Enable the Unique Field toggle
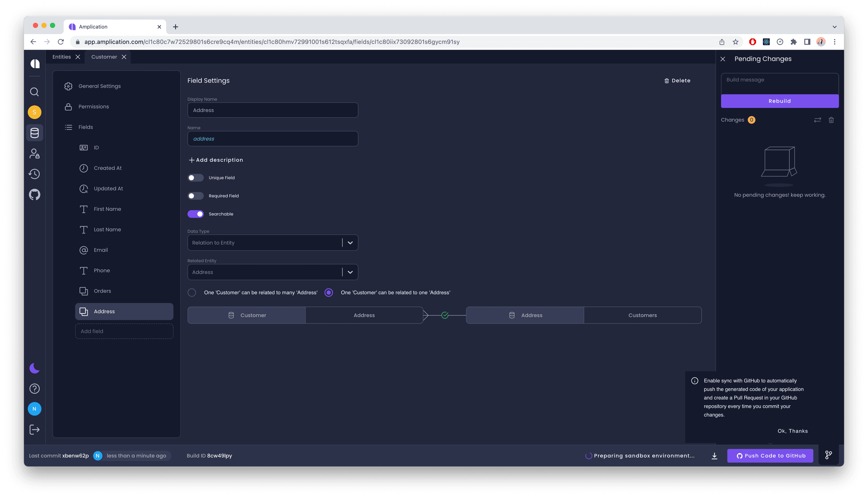The height and width of the screenshot is (498, 868). tap(196, 178)
